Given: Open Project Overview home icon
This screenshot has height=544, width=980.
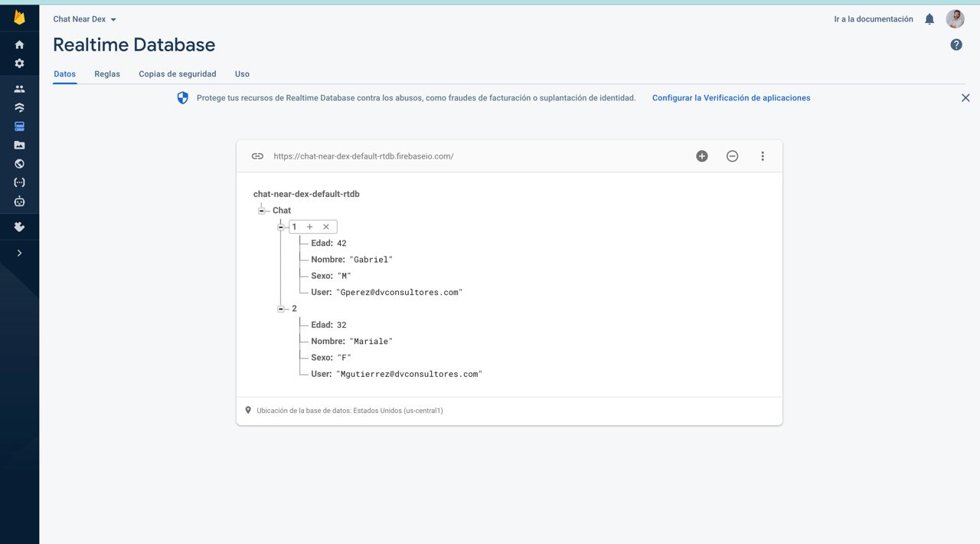Looking at the screenshot, I should click(19, 44).
